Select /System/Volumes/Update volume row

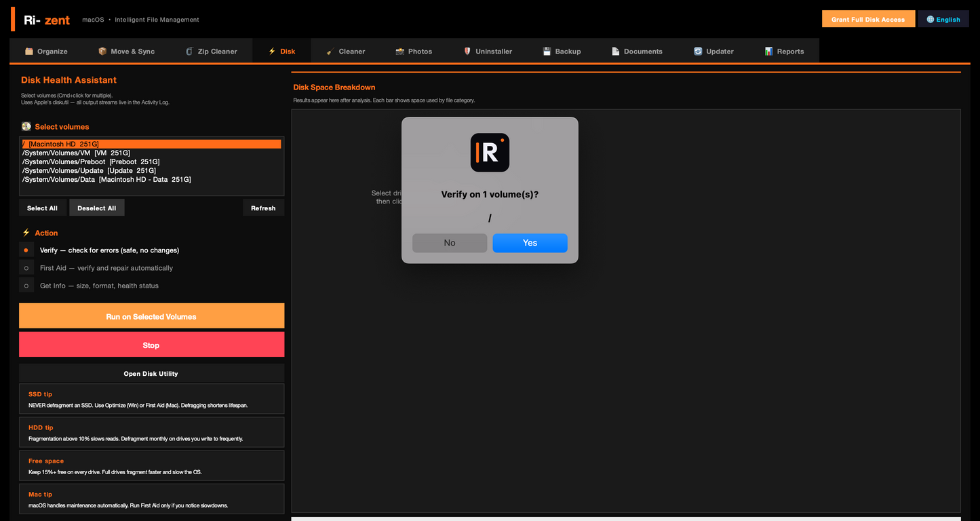click(x=151, y=170)
